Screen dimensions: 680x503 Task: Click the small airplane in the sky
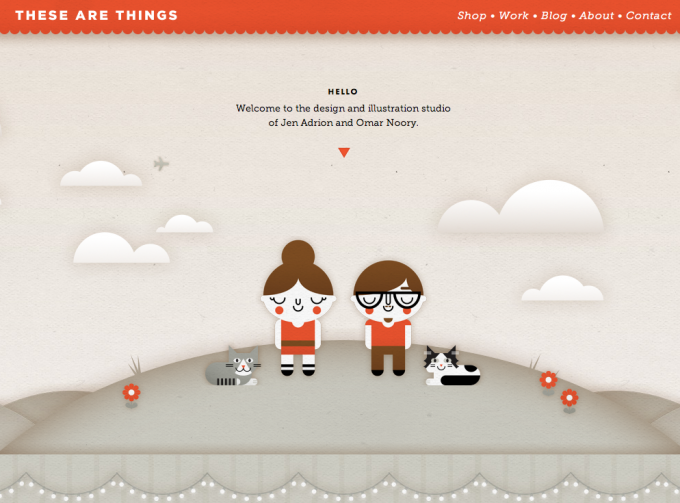click(x=161, y=163)
